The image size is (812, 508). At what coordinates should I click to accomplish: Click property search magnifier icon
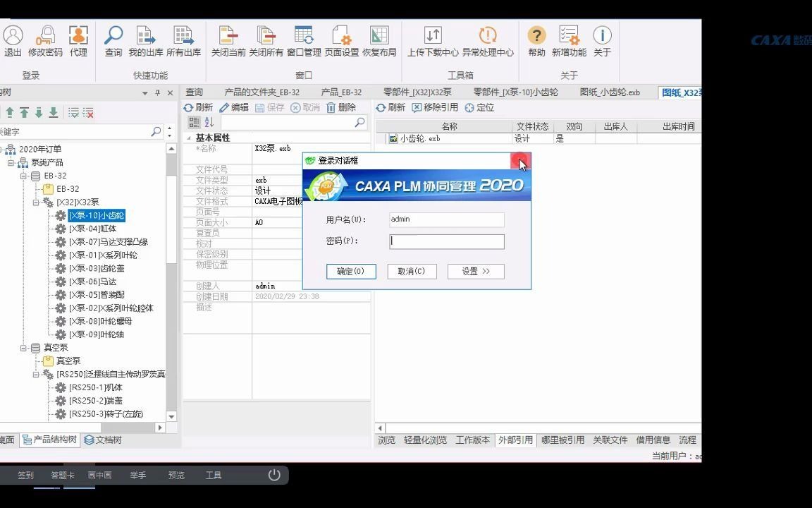pos(360,122)
